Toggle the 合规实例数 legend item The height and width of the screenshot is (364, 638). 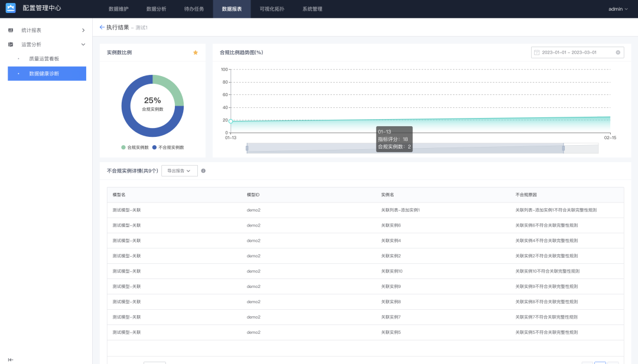(x=135, y=147)
